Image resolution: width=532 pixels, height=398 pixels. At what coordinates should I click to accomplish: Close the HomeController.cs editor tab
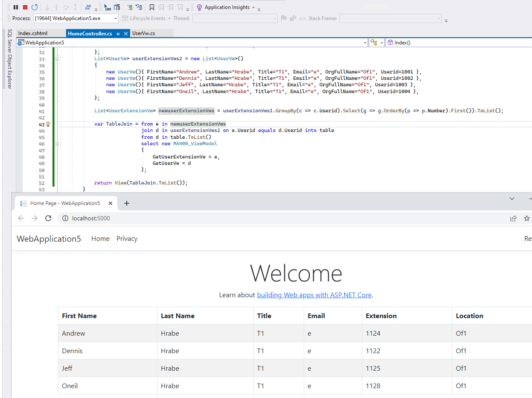coord(126,33)
